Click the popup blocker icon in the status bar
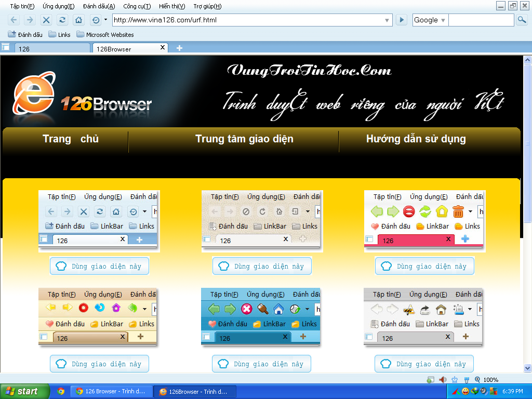Image resolution: width=532 pixels, height=399 pixels. 430,380
